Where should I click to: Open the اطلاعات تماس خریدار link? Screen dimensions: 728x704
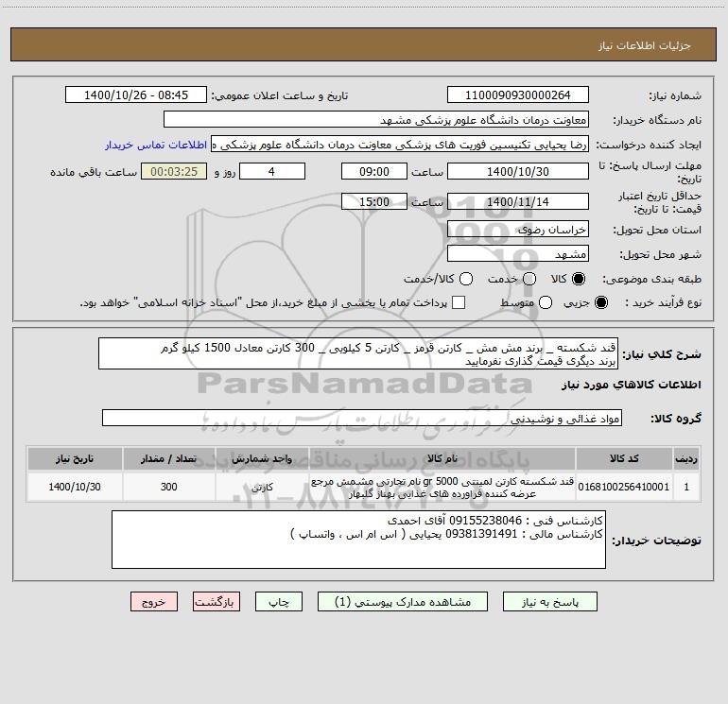[156, 145]
